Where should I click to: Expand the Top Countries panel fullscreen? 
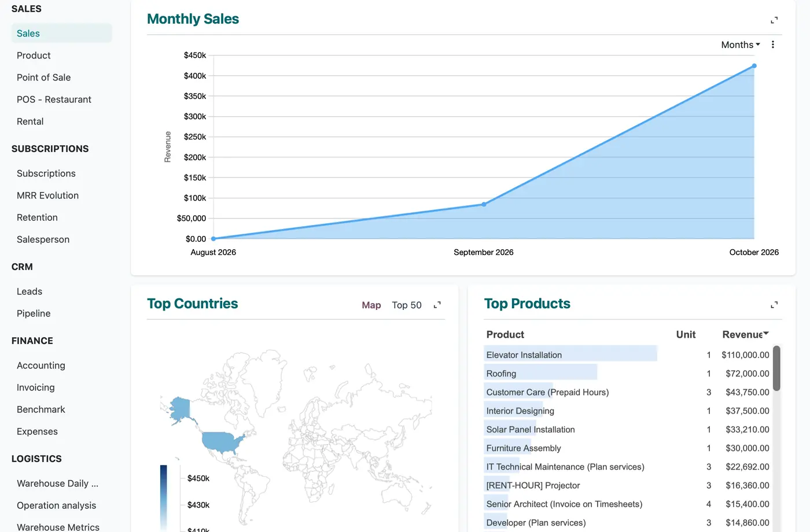coord(437,305)
